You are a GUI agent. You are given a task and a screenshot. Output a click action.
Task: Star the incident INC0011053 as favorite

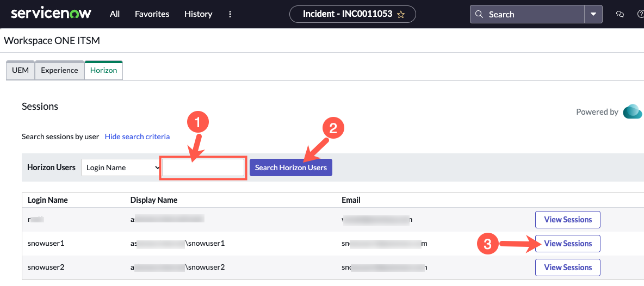pos(401,15)
